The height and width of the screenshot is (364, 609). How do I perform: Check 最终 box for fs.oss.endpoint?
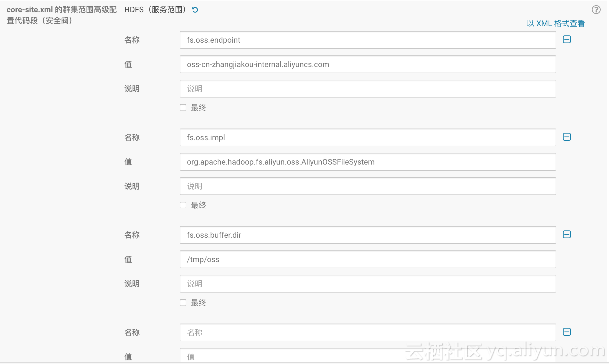pos(183,107)
